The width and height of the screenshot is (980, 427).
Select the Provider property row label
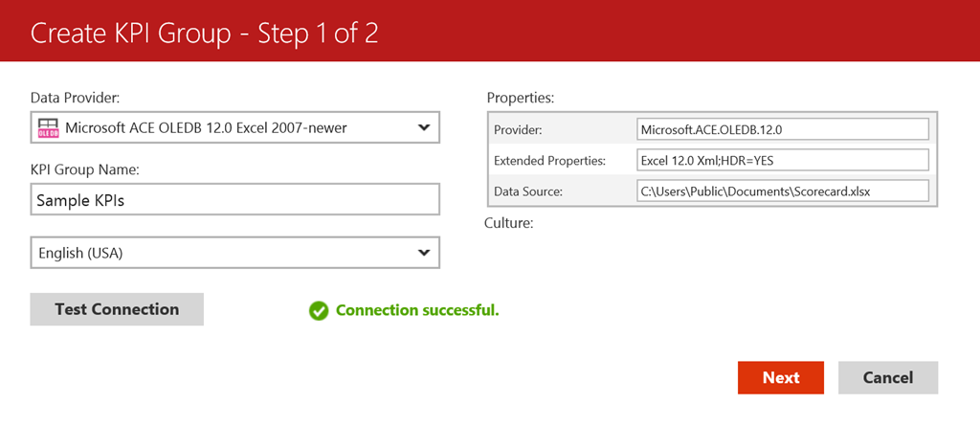click(518, 129)
